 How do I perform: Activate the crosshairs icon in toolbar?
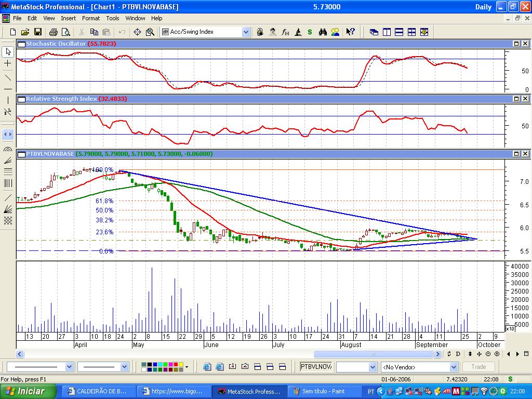click(137, 32)
